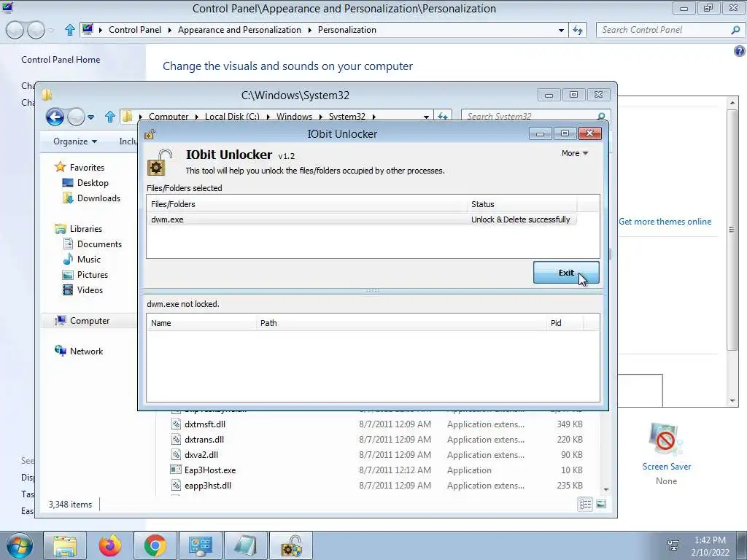Click the Appearance and Personalization breadcrumb
The height and width of the screenshot is (560, 747).
239,29
